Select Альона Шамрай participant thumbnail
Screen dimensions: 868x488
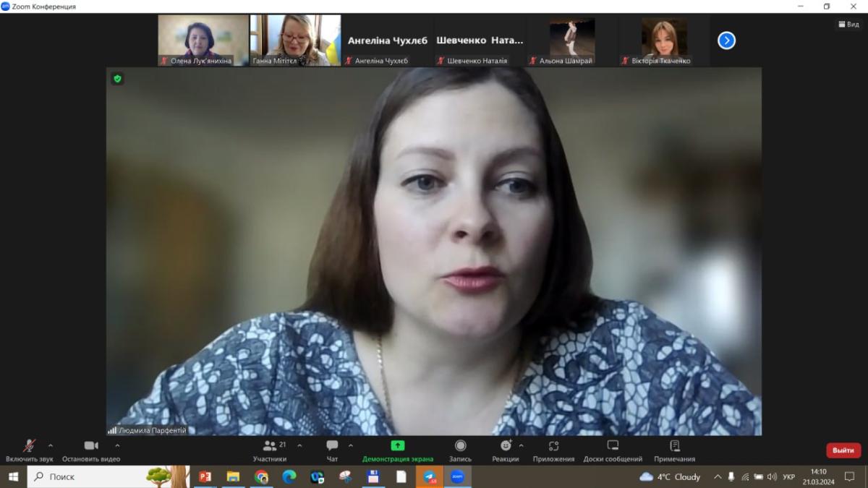pos(571,40)
